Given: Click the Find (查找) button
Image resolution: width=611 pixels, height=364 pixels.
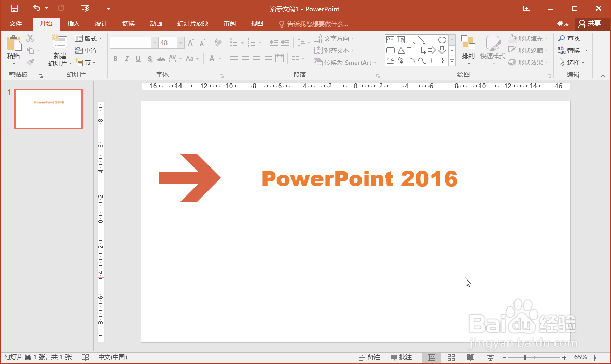Looking at the screenshot, I should click(x=569, y=38).
